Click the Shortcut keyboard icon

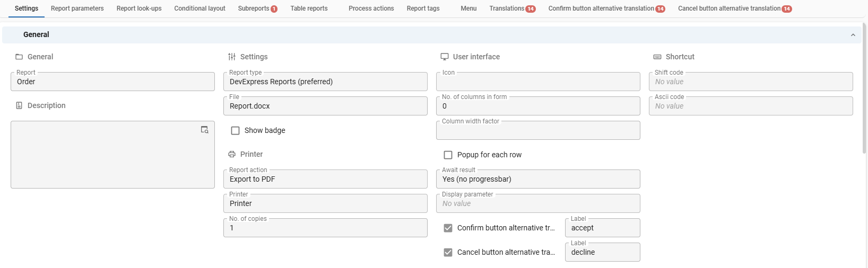click(657, 57)
